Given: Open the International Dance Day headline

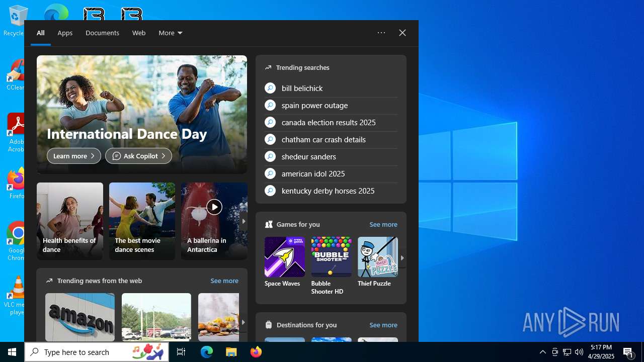Looking at the screenshot, I should point(127,134).
